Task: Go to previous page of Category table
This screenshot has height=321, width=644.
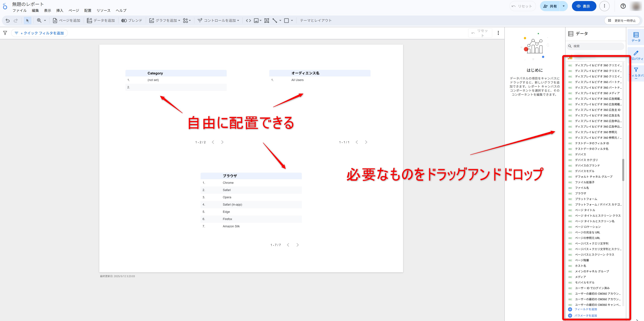Action: (x=213, y=142)
